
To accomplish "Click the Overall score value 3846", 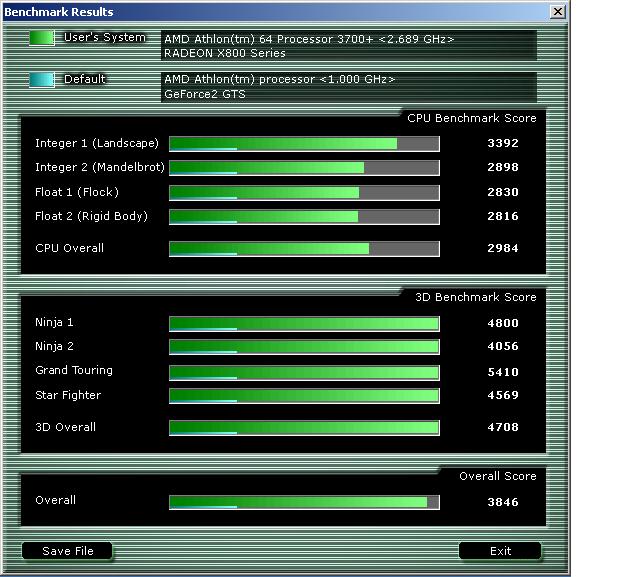I will click(503, 502).
